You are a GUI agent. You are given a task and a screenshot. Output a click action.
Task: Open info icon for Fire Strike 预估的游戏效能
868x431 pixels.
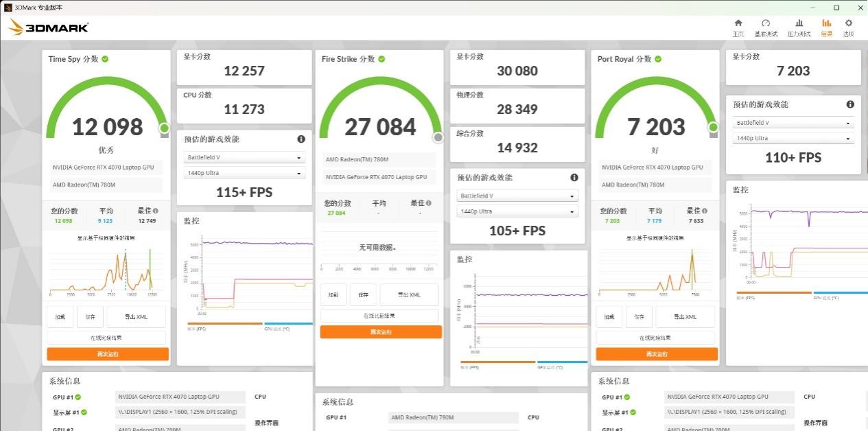[574, 178]
